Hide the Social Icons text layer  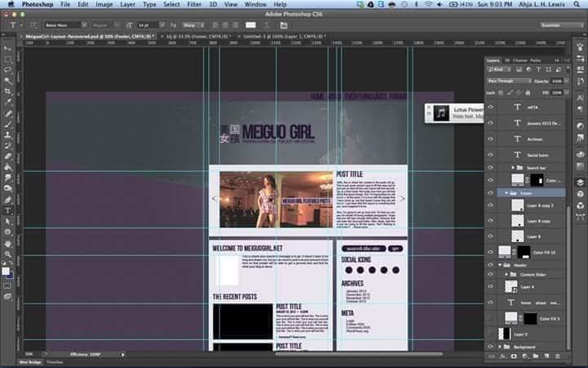click(491, 155)
